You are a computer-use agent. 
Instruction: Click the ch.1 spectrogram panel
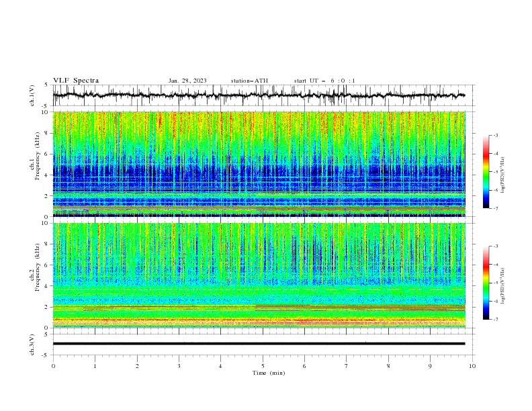tap(259, 164)
